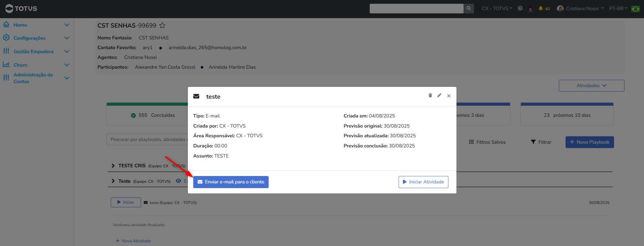Click the 30/08/2025 date on the activity row

click(x=599, y=203)
